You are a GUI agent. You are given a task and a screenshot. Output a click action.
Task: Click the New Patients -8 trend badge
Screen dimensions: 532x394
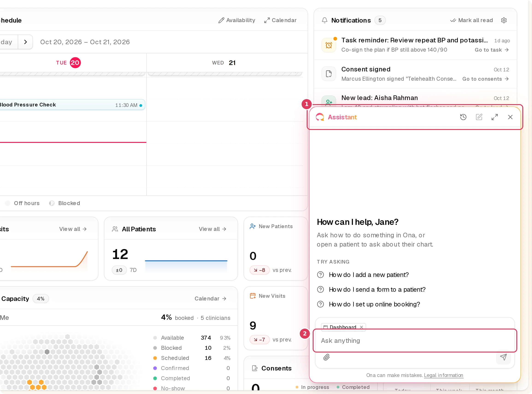click(259, 270)
